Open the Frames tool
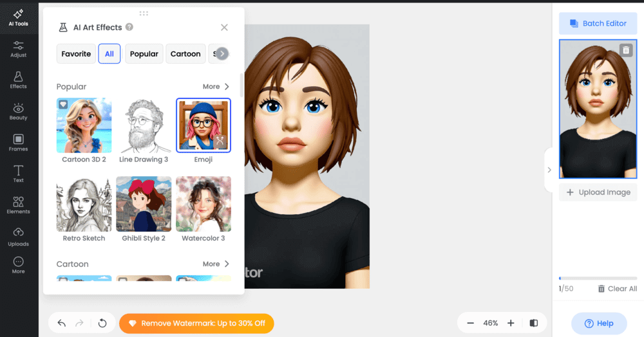This screenshot has height=337, width=644. coord(18,143)
